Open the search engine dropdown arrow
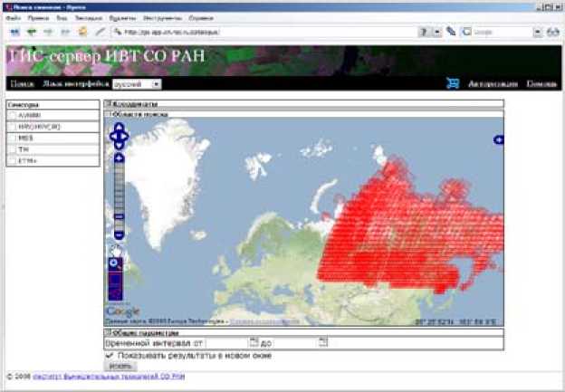Screen dimensions: 565x392 [537, 32]
